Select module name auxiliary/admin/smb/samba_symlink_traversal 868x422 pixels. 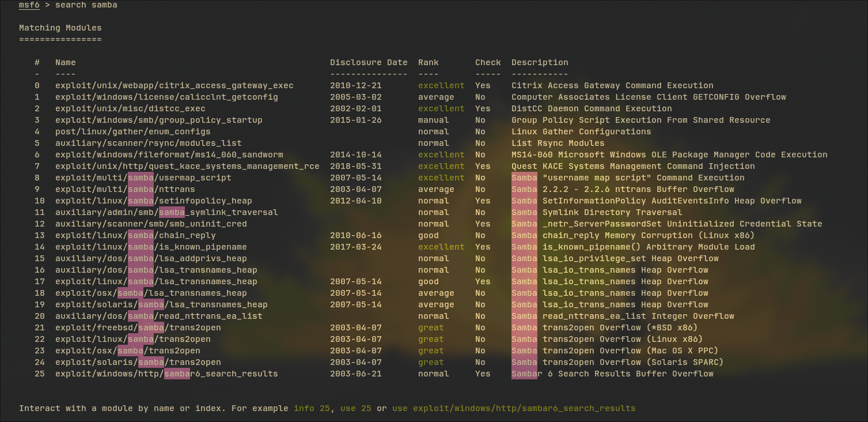[x=166, y=212]
